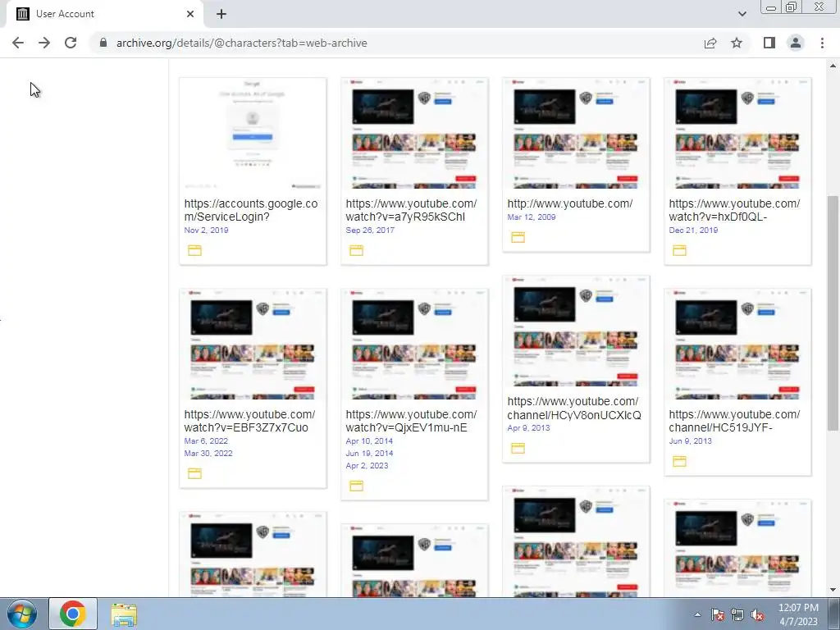
Task: Open the accounts.google.com ServiceLogin link
Action: click(x=251, y=210)
